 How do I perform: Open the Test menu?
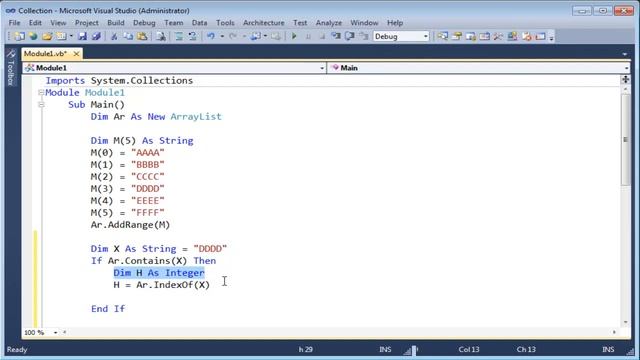click(x=300, y=23)
